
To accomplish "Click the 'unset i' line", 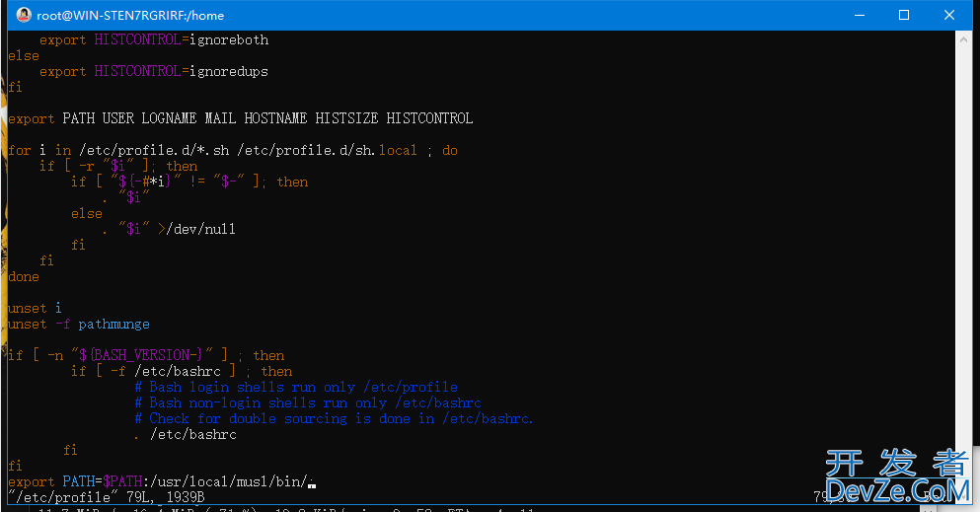I will click(x=35, y=309).
